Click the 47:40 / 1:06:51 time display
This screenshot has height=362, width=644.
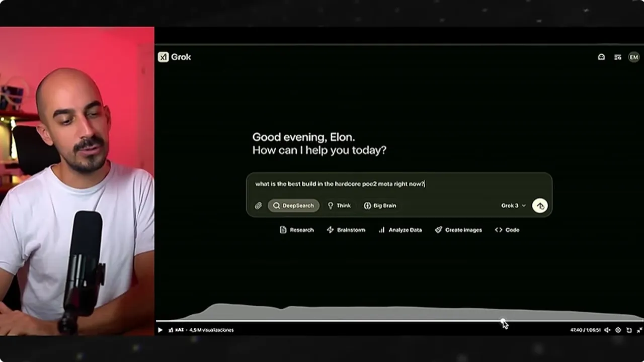coord(585,330)
